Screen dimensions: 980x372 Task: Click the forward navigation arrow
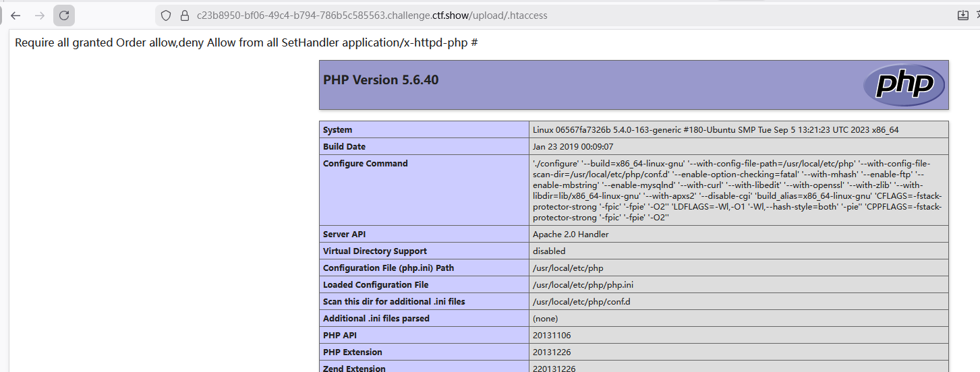pos(40,15)
